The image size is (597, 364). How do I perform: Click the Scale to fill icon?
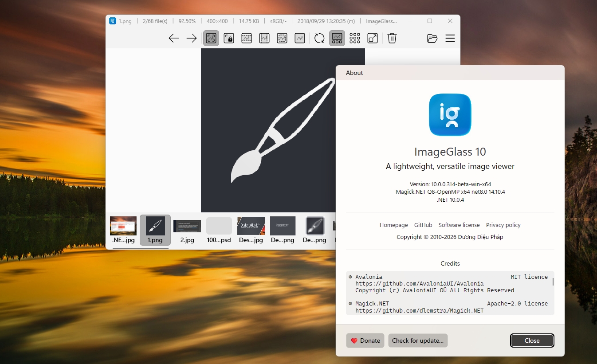tap(300, 39)
